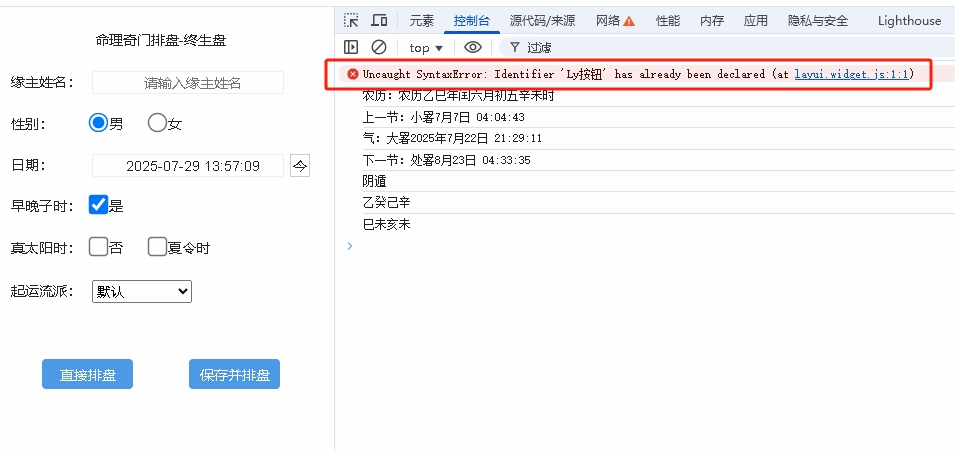Image resolution: width=955 pixels, height=451 pixels.
Task: Show the console sidebar panel icon
Action: (x=351, y=47)
